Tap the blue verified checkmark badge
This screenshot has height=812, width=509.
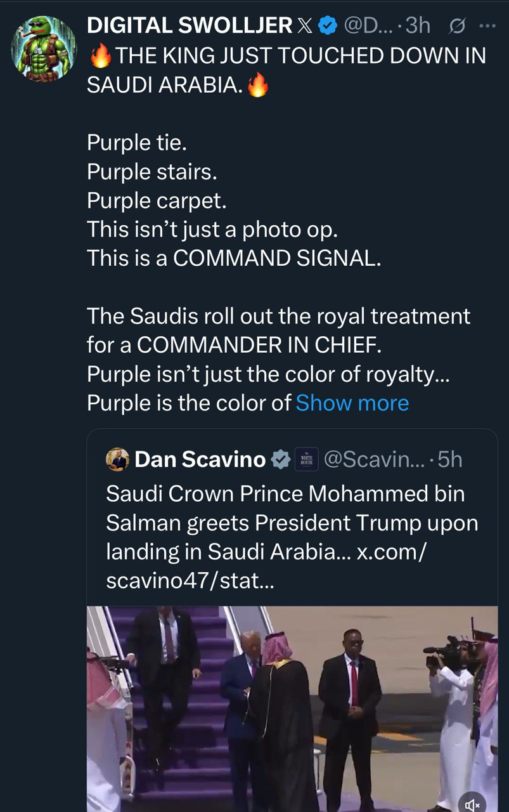(327, 25)
